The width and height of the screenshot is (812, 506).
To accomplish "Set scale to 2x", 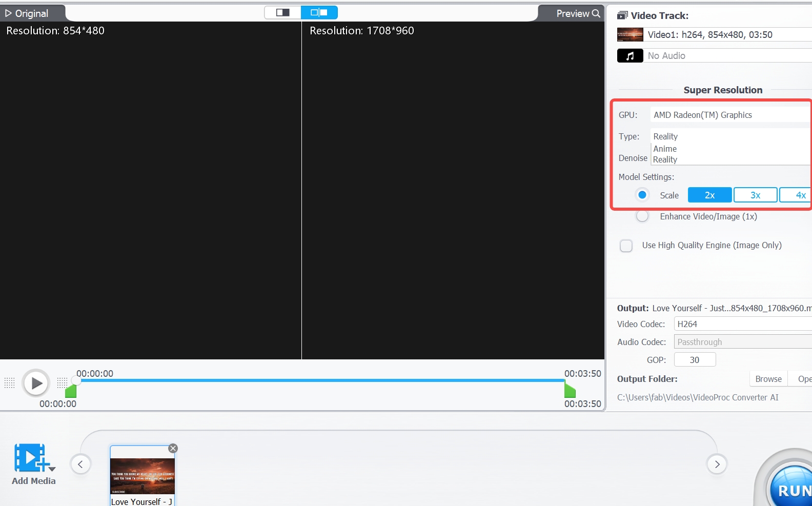I will coord(709,195).
